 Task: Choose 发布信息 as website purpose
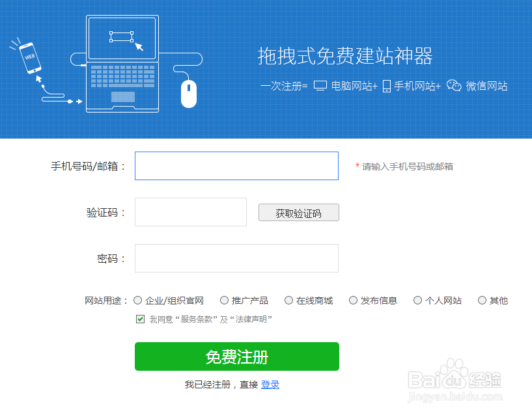pyautogui.click(x=353, y=301)
